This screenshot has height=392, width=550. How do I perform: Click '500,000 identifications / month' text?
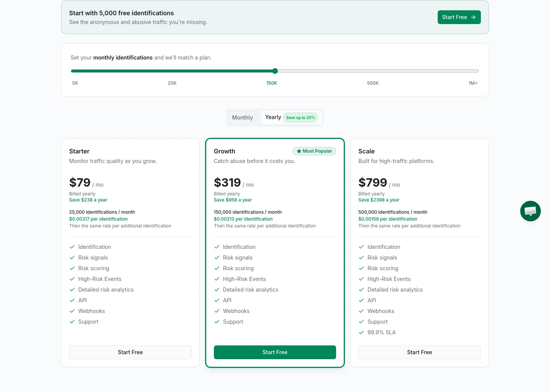(x=393, y=212)
